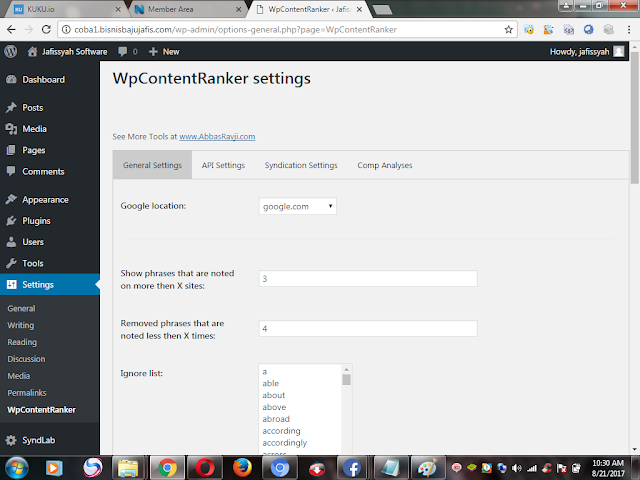Click the browser forward arrow
The width and height of the screenshot is (640, 480).
[29, 29]
